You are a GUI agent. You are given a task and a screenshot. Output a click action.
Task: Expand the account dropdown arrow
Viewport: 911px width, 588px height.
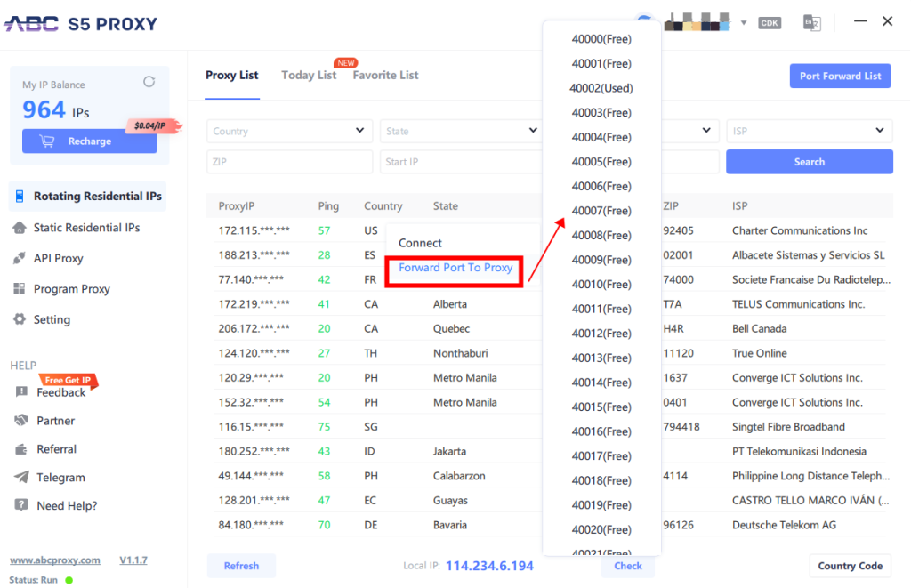[744, 23]
